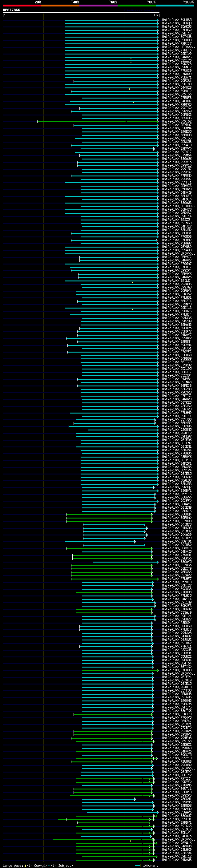Viewport: 197px width, 868px height.
Task: Click the label UniRef100_C0PNK3
Action: pos(177,115)
